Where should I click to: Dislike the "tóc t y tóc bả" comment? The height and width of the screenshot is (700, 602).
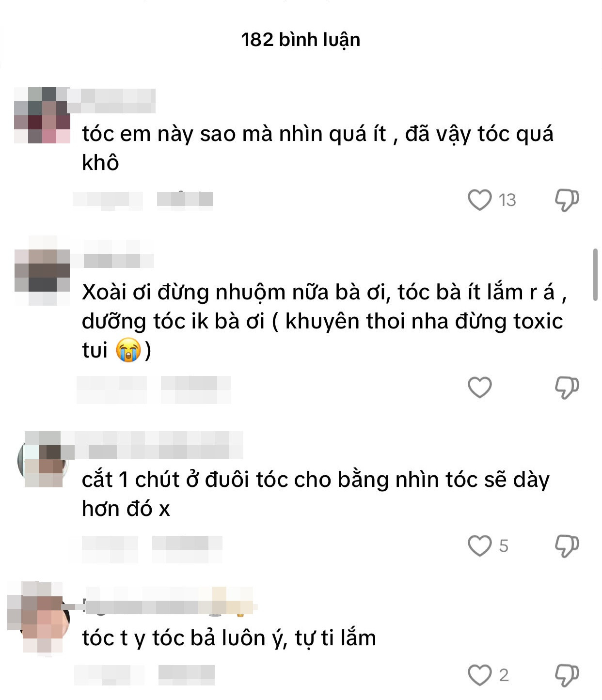pos(567,675)
